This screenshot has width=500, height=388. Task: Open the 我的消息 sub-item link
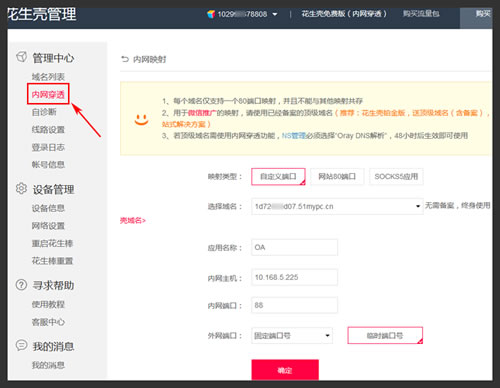point(48,365)
